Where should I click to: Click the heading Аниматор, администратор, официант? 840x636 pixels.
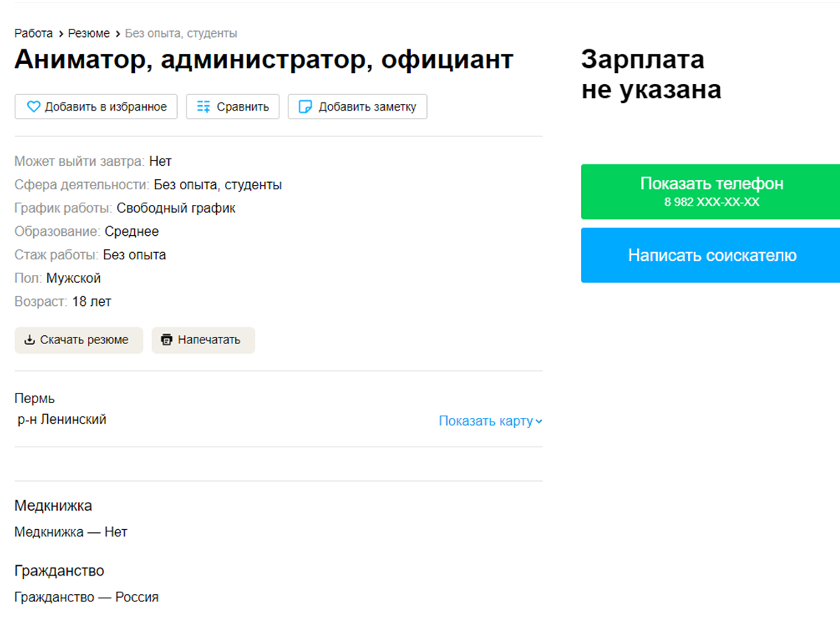(x=263, y=60)
